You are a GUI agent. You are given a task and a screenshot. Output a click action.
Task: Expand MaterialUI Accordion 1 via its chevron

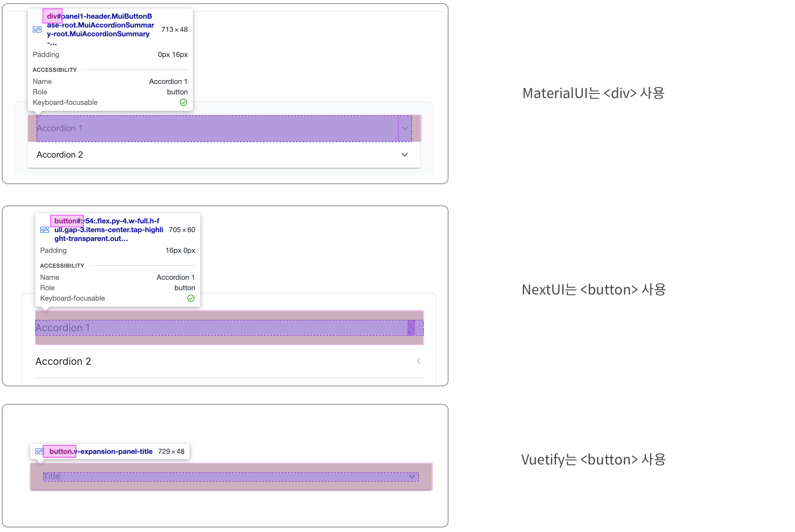coord(404,128)
